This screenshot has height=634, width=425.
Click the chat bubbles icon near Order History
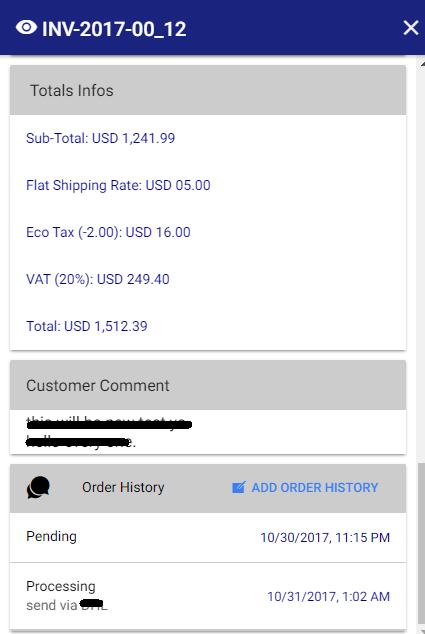point(38,487)
